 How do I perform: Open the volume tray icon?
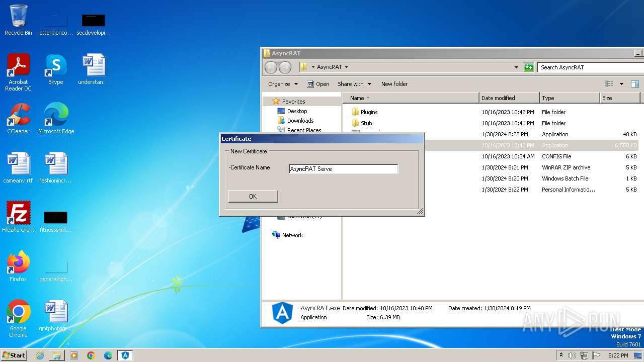point(572,355)
